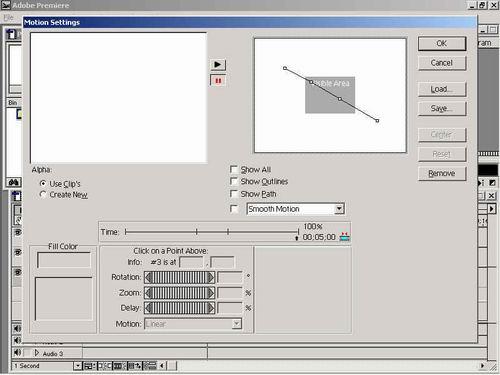Enable the Show Outlines checkbox
Viewport: 500px width, 375px height.
[x=234, y=181]
